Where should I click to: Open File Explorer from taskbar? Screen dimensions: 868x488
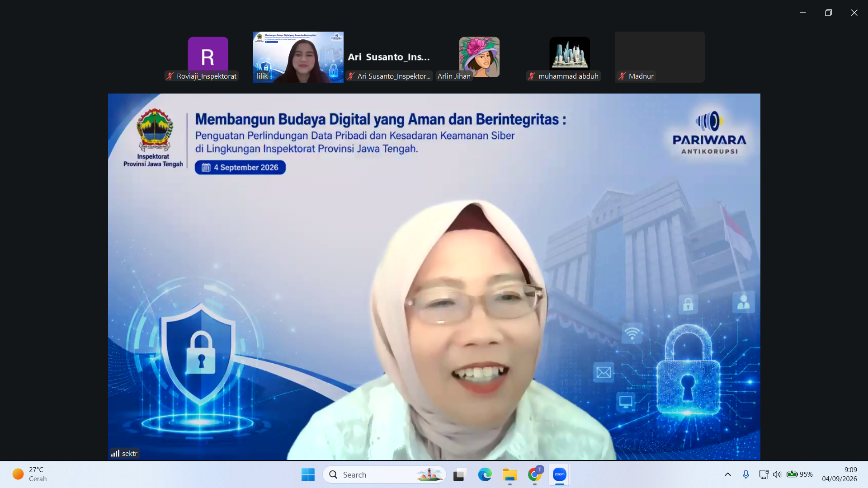pyautogui.click(x=509, y=474)
